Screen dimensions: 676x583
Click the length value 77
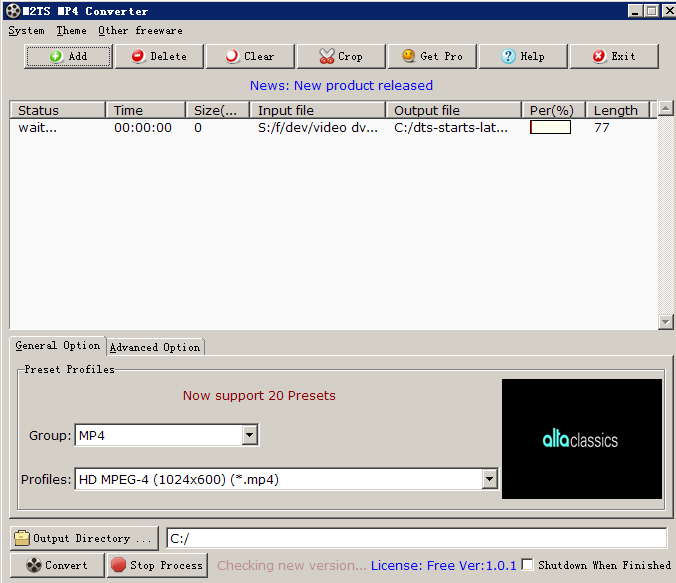click(x=601, y=128)
